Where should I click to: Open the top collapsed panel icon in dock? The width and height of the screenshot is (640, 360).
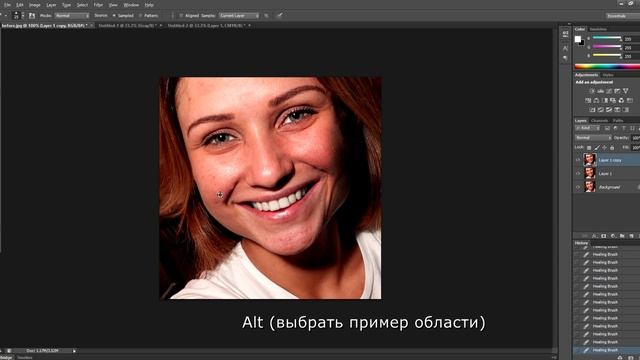(x=565, y=34)
